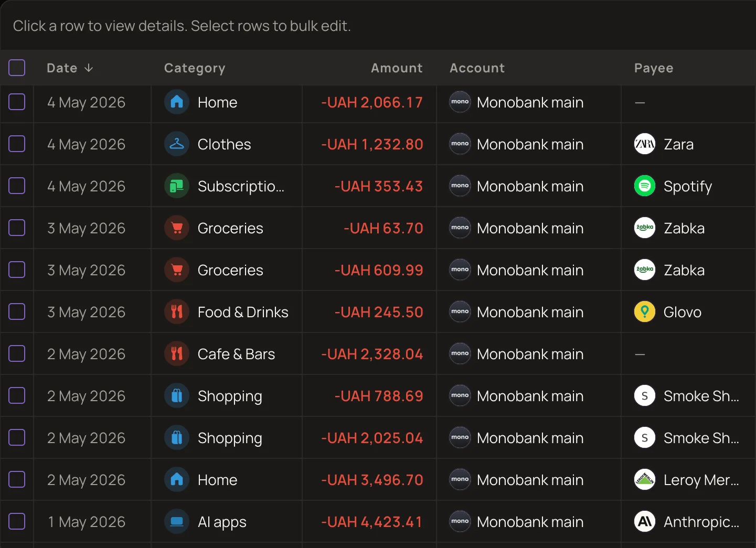Screen dimensions: 756x548
Task: Select the checkbox for the Zara transaction
Action: pos(17,144)
